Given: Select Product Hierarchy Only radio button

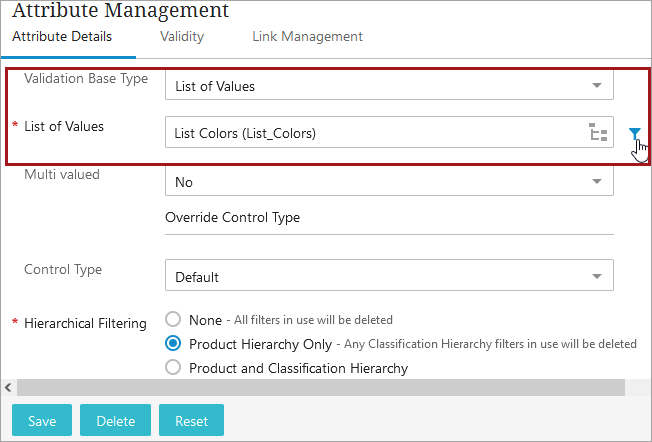Looking at the screenshot, I should (173, 343).
